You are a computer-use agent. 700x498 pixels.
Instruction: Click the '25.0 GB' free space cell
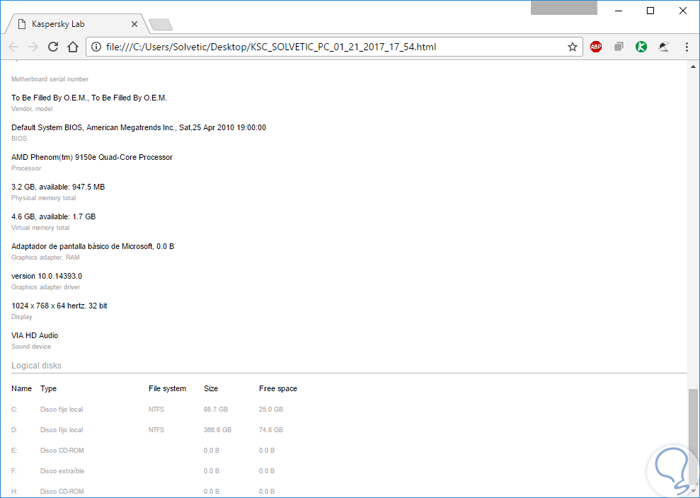pyautogui.click(x=271, y=409)
